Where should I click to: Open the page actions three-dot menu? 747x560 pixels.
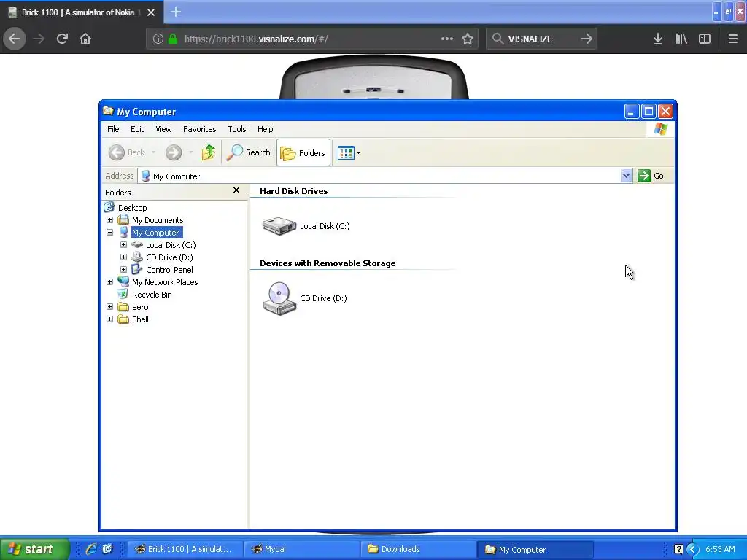[447, 39]
